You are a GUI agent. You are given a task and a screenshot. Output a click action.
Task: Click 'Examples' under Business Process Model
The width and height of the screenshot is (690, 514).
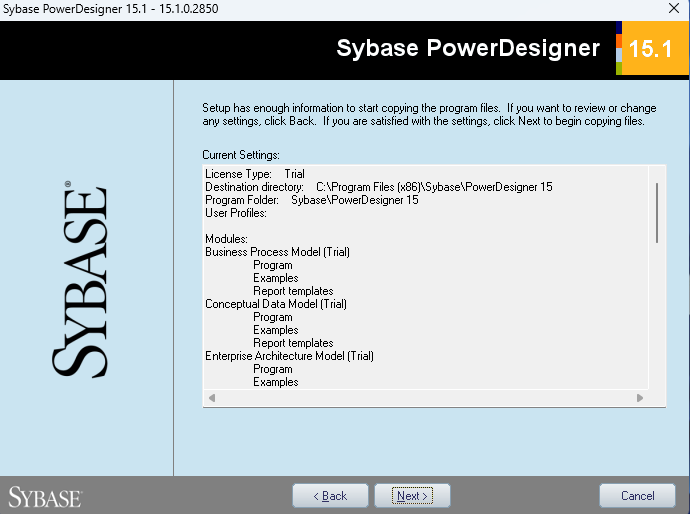coord(275,278)
